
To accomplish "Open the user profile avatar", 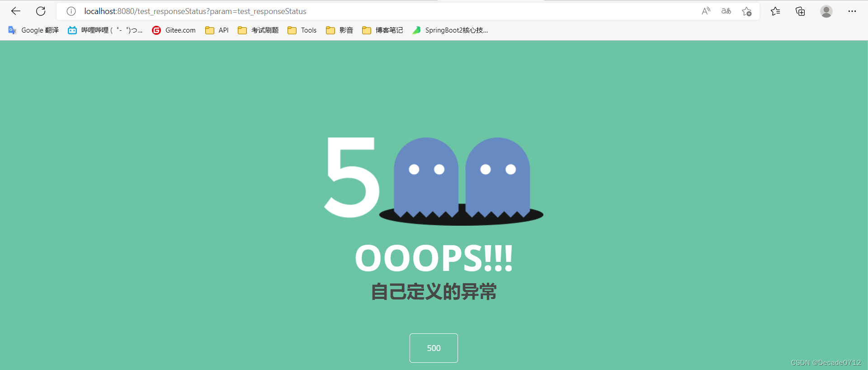I will 826,11.
